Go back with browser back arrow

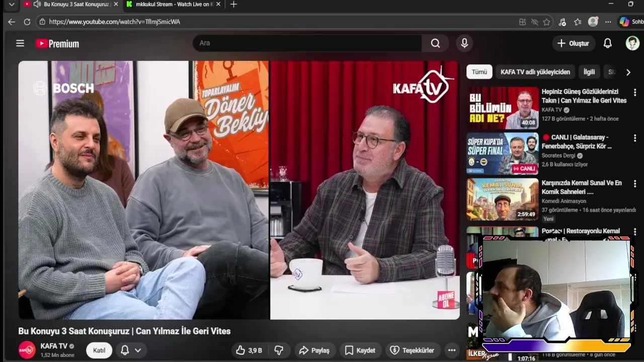pyautogui.click(x=12, y=22)
